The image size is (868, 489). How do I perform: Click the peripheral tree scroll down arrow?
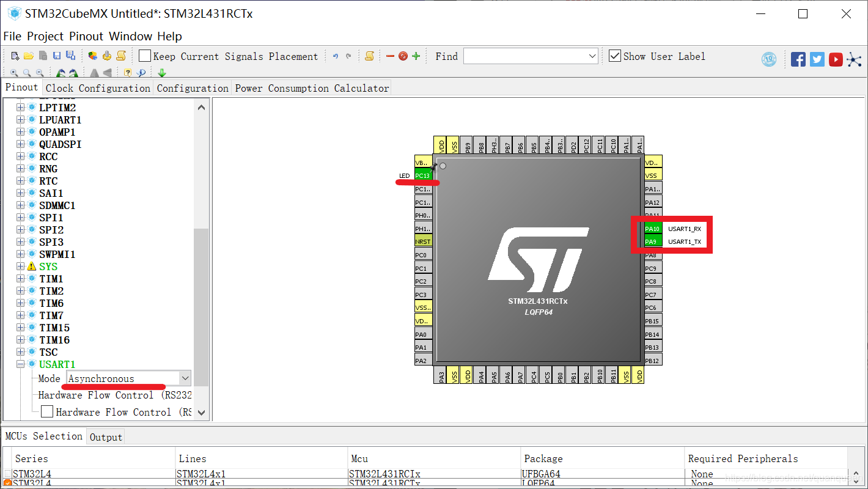[x=201, y=413]
